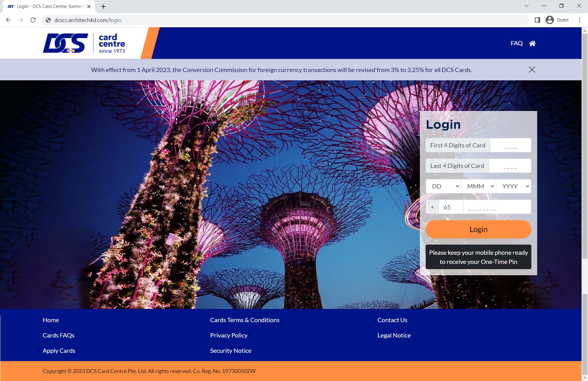This screenshot has height=381, width=588.
Task: Click the DCS Card Centre home icon
Action: pos(533,43)
